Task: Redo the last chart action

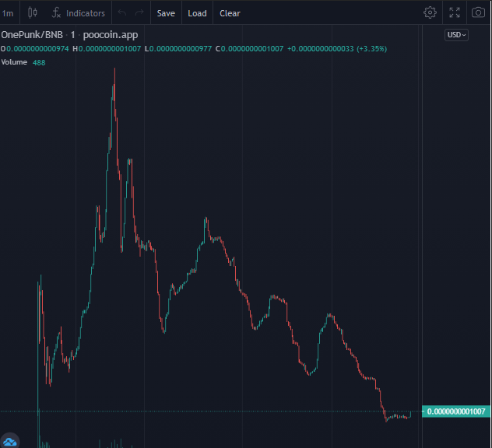Action: pos(139,13)
